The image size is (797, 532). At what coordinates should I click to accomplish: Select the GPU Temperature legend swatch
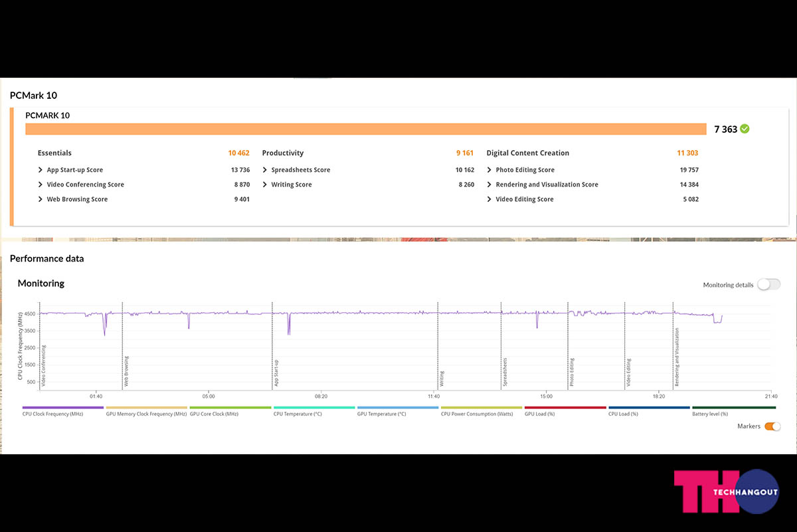click(x=398, y=408)
